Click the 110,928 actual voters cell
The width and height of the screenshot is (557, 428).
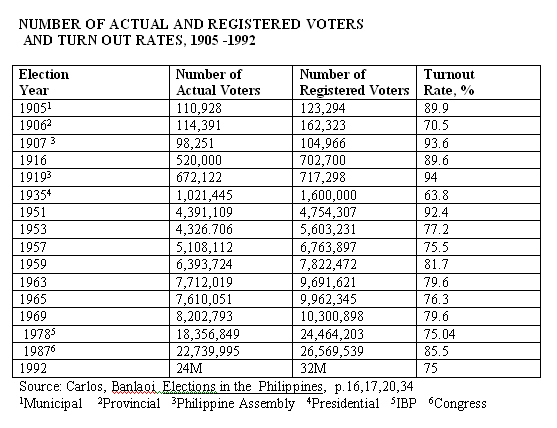tap(231, 108)
